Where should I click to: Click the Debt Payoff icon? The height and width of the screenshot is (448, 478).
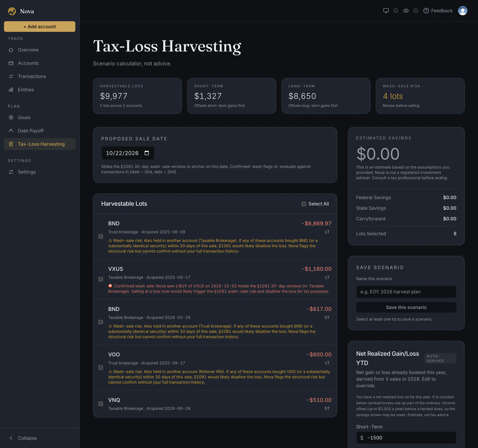[11, 131]
